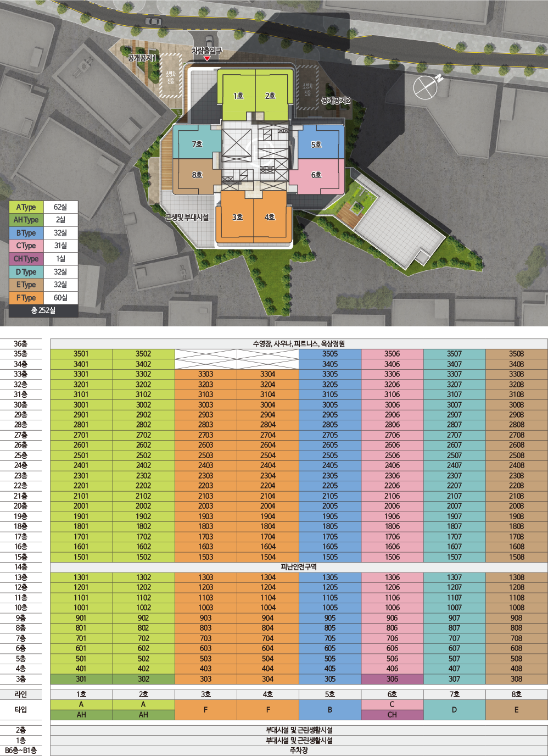
Task: Select the purple unit 306 cell
Action: (392, 679)
